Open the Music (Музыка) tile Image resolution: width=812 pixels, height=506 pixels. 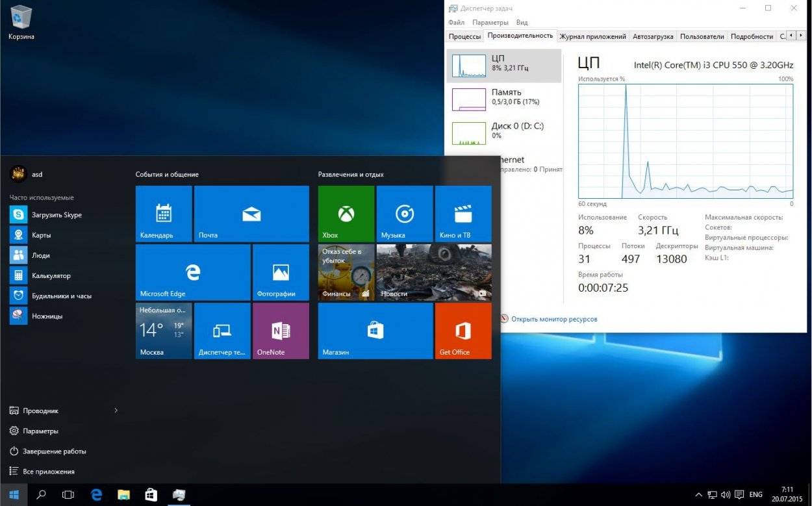pyautogui.click(x=404, y=214)
